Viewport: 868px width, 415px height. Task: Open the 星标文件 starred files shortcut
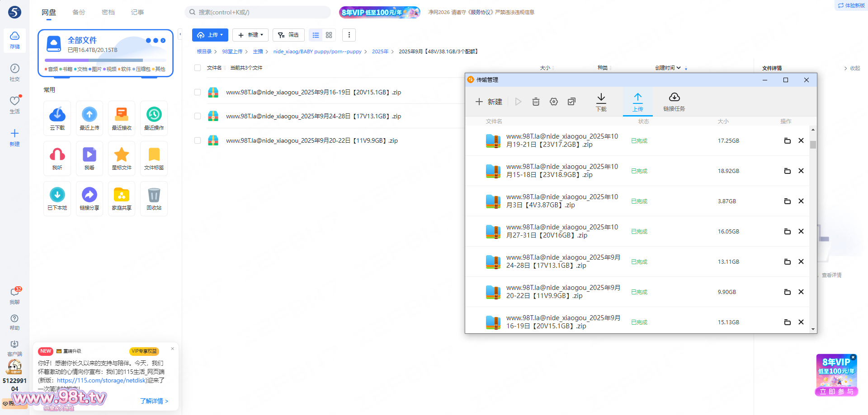tap(122, 159)
